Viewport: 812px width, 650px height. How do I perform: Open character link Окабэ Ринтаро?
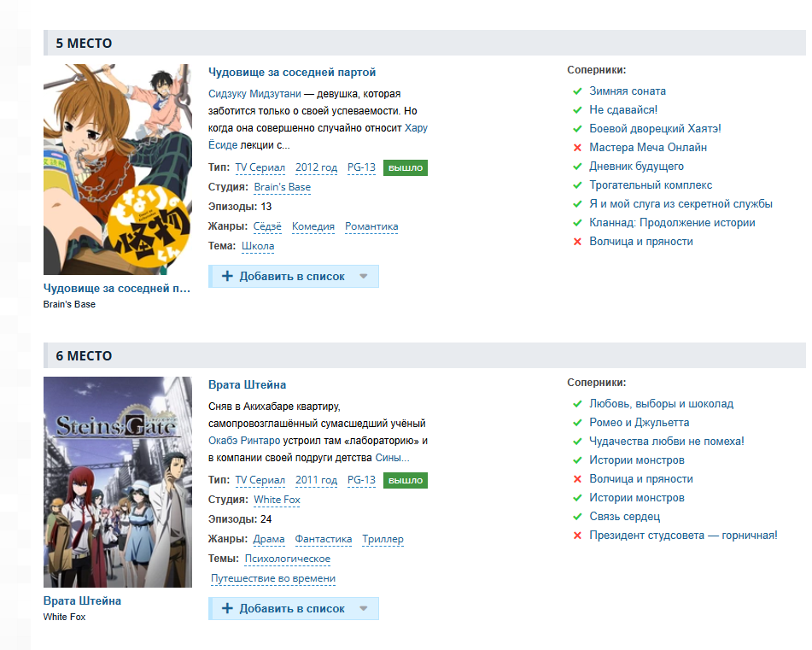coord(244,441)
